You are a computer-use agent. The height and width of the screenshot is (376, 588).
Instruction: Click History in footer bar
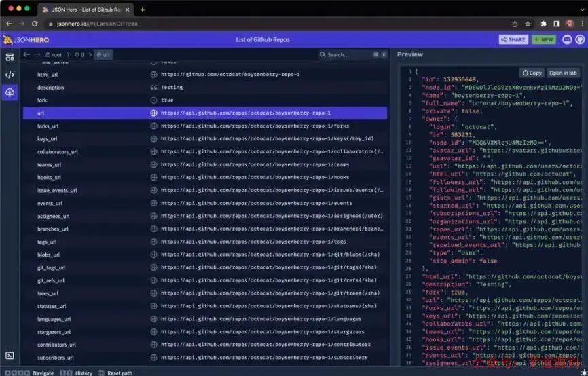[x=77, y=373]
